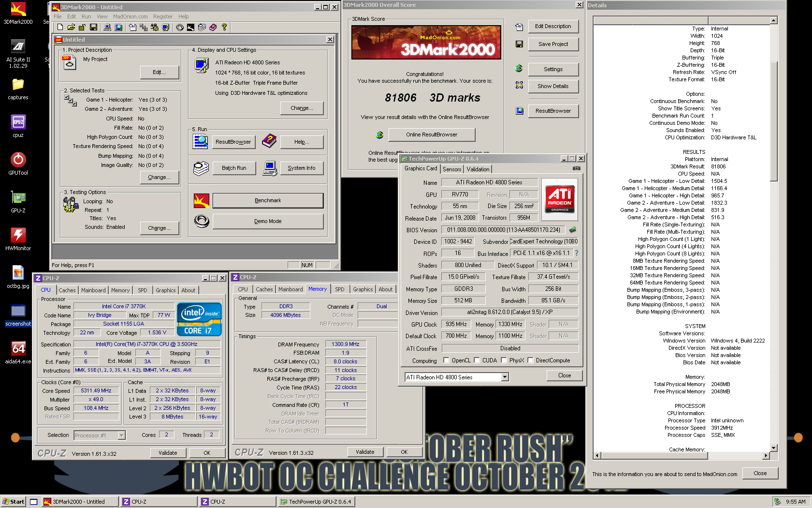Screen dimensions: 812x508
Task: Click the Windows Start button
Action: click(13, 502)
